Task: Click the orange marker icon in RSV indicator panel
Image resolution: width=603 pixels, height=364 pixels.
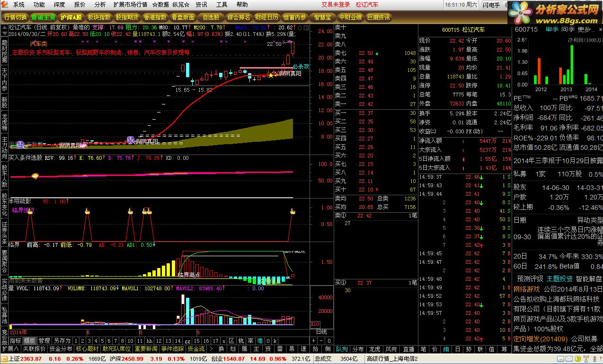Action: coord(35,176)
